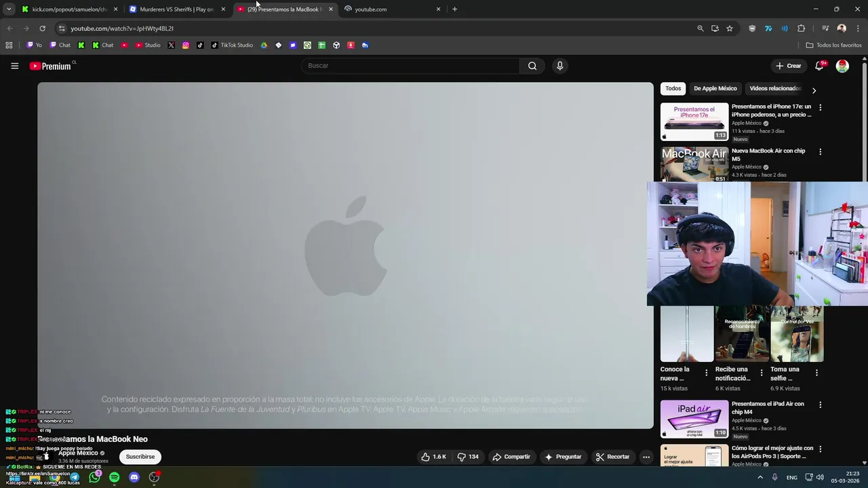The width and height of the screenshot is (868, 488).
Task: Reload the page in browser toolbar
Action: pyautogui.click(x=42, y=28)
